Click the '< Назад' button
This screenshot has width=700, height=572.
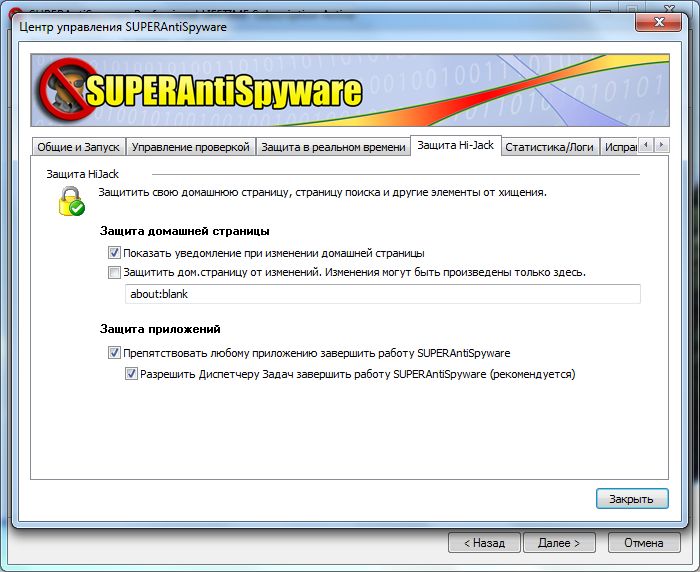pyautogui.click(x=484, y=543)
